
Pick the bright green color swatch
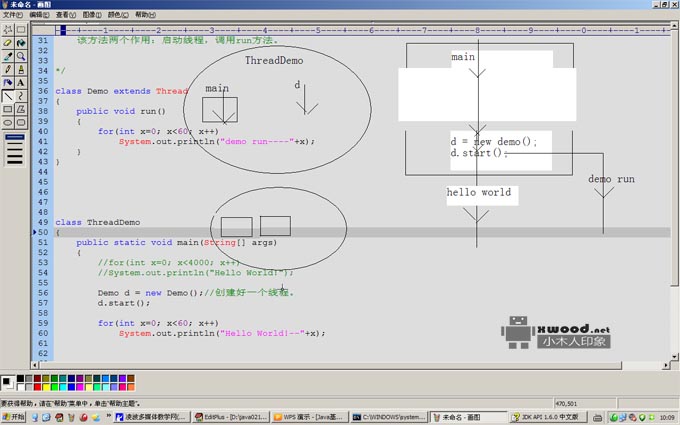[54, 387]
